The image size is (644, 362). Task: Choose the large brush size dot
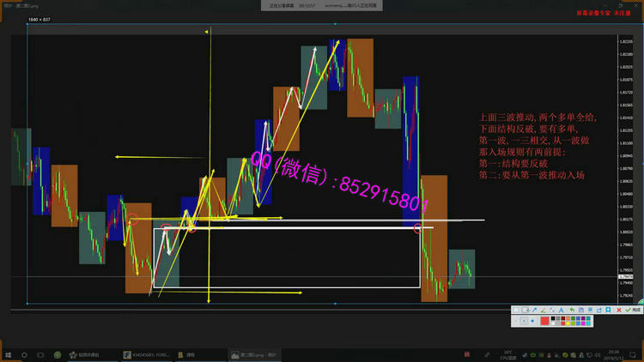coord(532,321)
